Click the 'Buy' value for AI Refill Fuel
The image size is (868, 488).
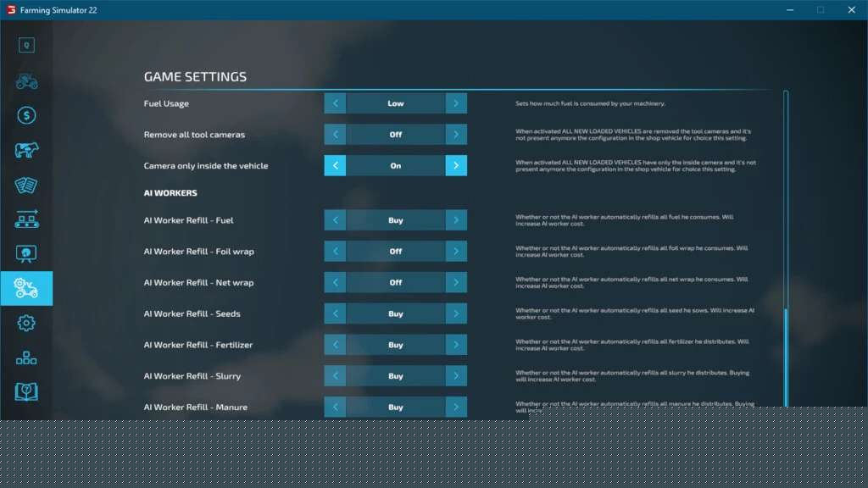396,220
